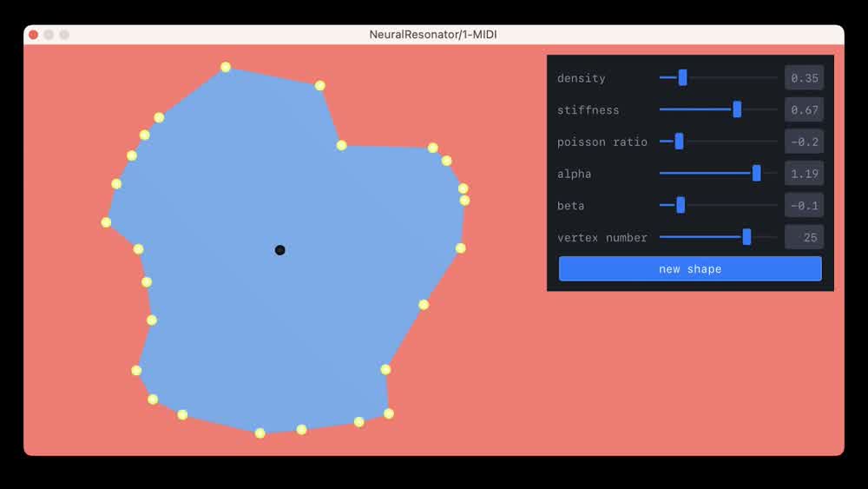
Task: Click the poisson ratio slider handle
Action: [x=680, y=142]
